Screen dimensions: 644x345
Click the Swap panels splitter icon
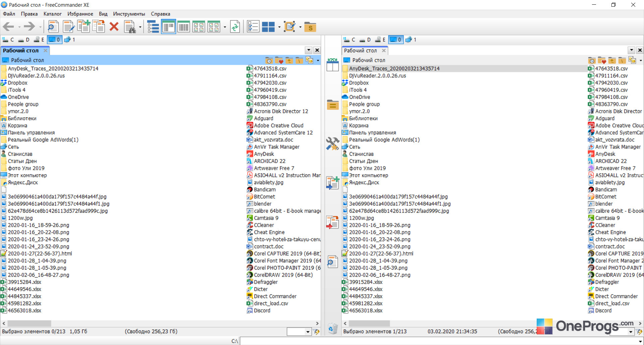(x=332, y=65)
